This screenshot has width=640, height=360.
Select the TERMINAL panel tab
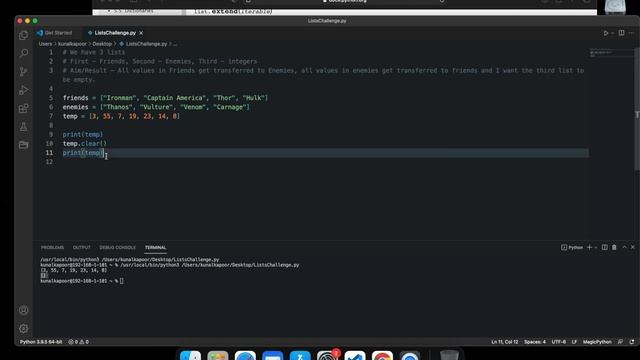tap(156, 247)
